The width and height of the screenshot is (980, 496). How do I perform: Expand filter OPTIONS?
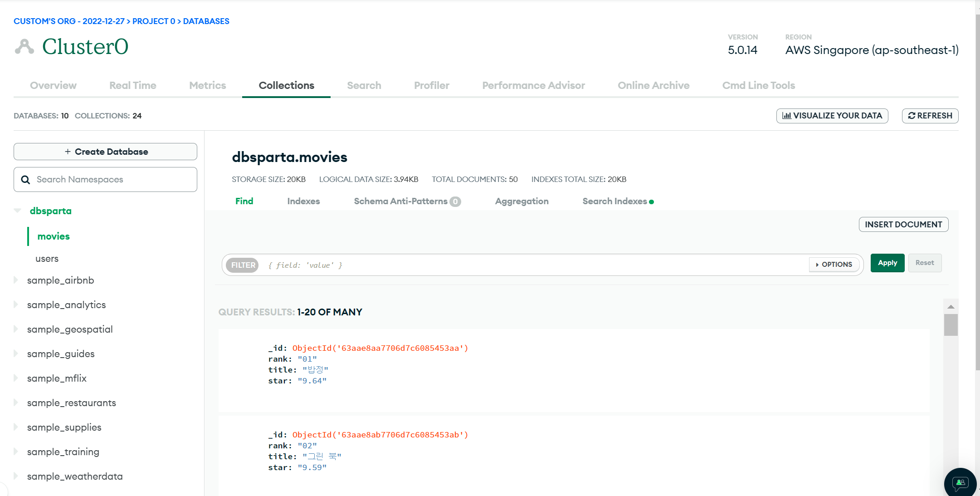pyautogui.click(x=834, y=265)
